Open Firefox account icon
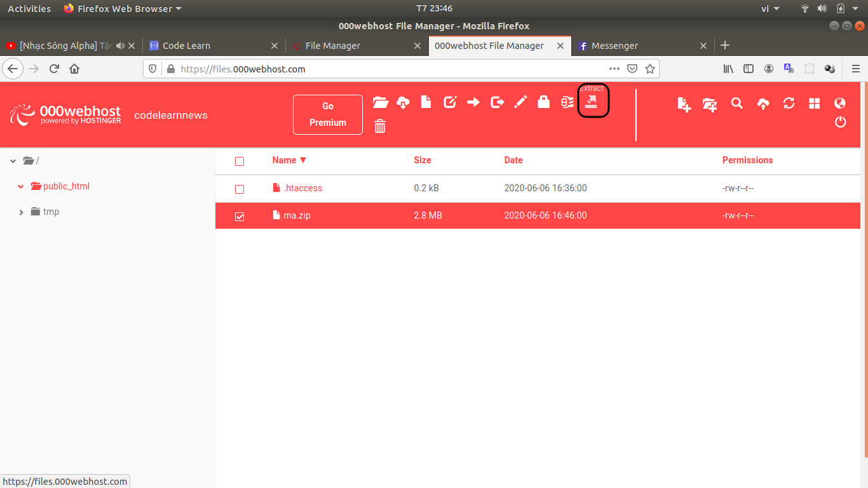Screen dimensions: 868x488 click(x=769, y=69)
